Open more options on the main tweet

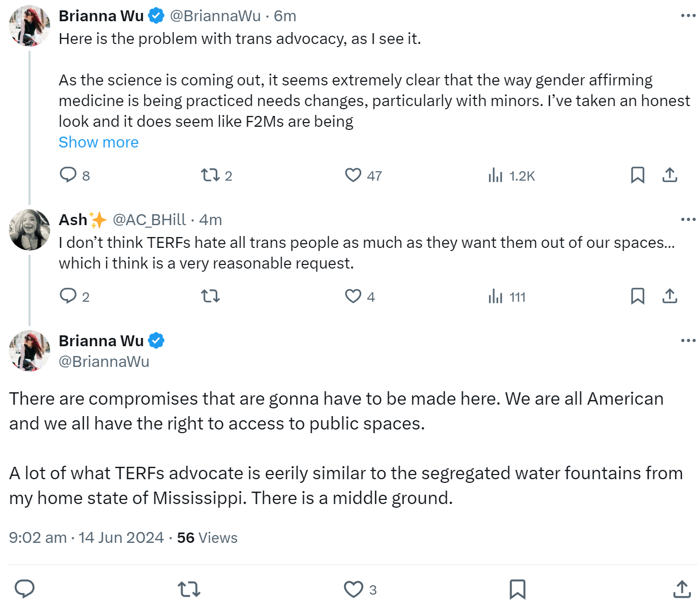pyautogui.click(x=688, y=341)
